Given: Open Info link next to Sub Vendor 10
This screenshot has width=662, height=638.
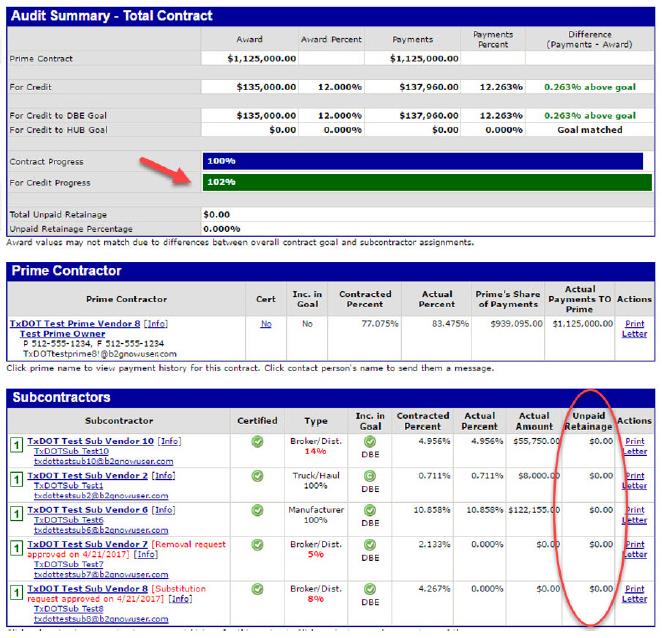Looking at the screenshot, I should (170, 441).
